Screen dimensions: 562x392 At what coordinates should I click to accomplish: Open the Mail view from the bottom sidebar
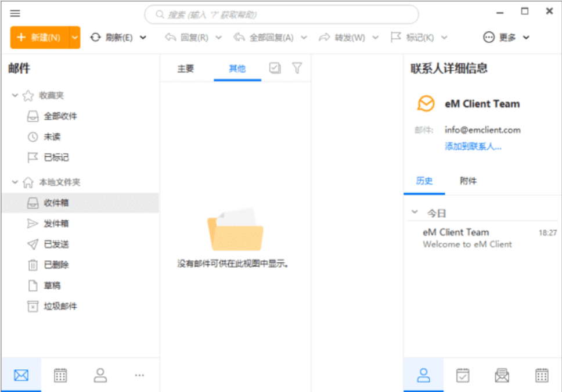click(x=21, y=375)
